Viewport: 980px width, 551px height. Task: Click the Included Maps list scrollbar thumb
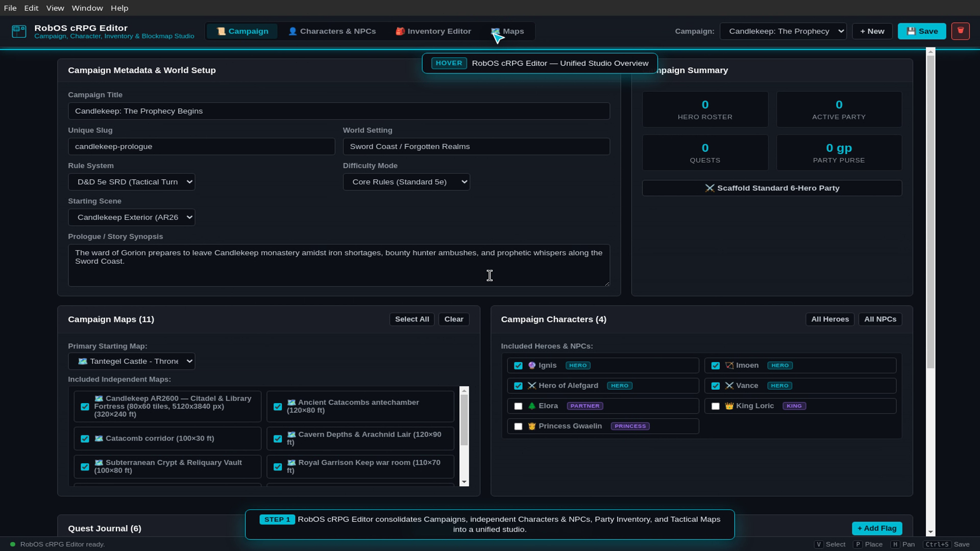coord(464,420)
